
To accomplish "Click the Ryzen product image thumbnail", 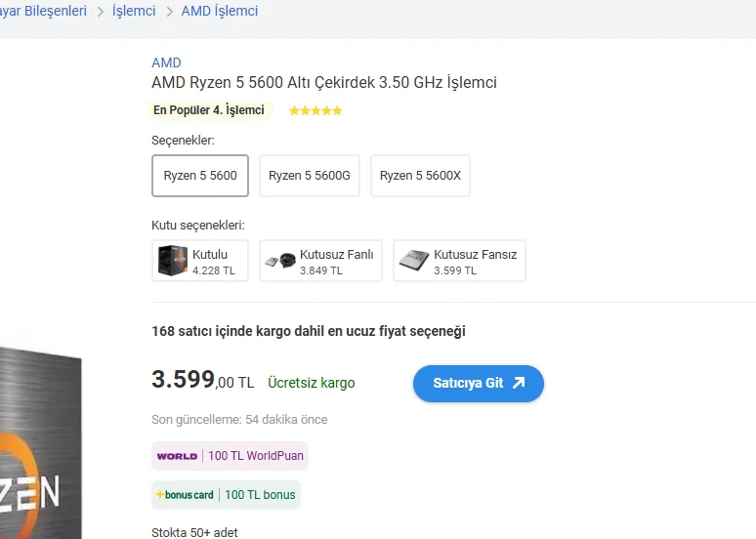I will [39, 449].
